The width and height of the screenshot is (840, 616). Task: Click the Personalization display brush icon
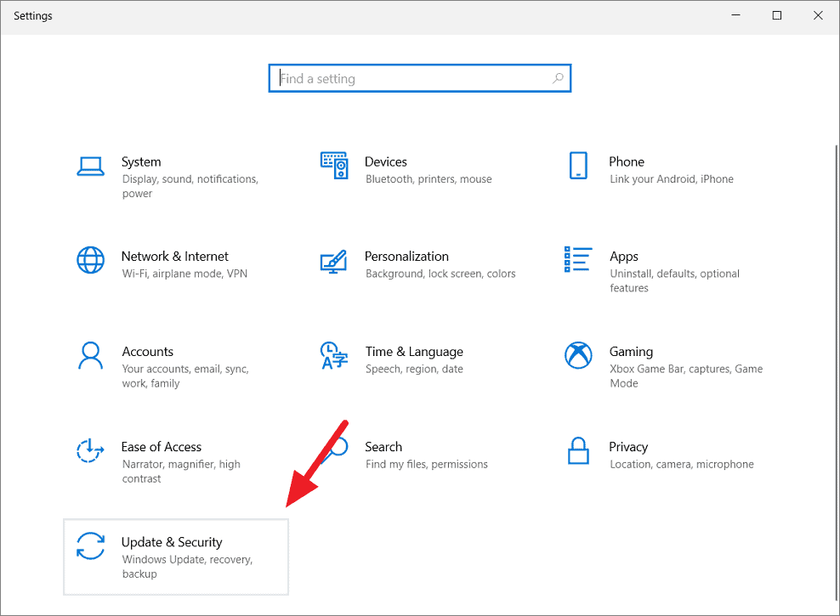point(334,261)
